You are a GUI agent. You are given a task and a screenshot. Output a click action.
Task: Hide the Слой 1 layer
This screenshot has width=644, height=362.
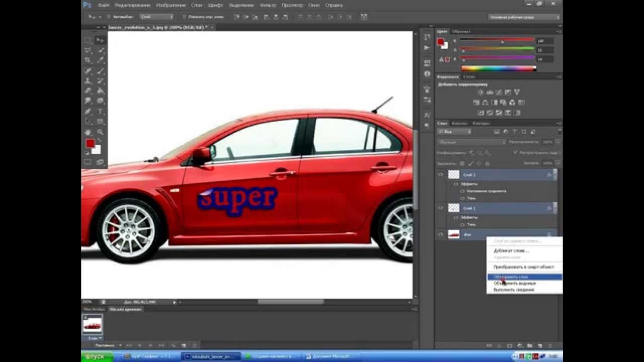(x=441, y=208)
